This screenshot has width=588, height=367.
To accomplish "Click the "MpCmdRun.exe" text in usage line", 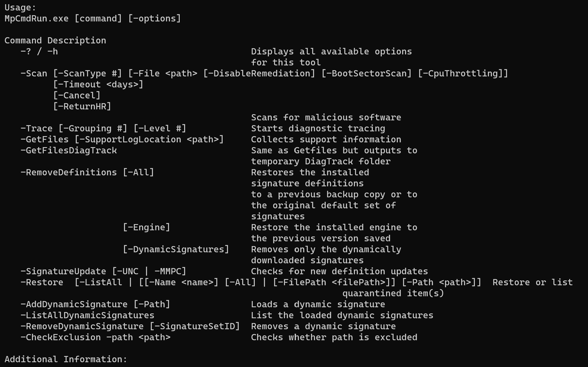I will tap(36, 19).
